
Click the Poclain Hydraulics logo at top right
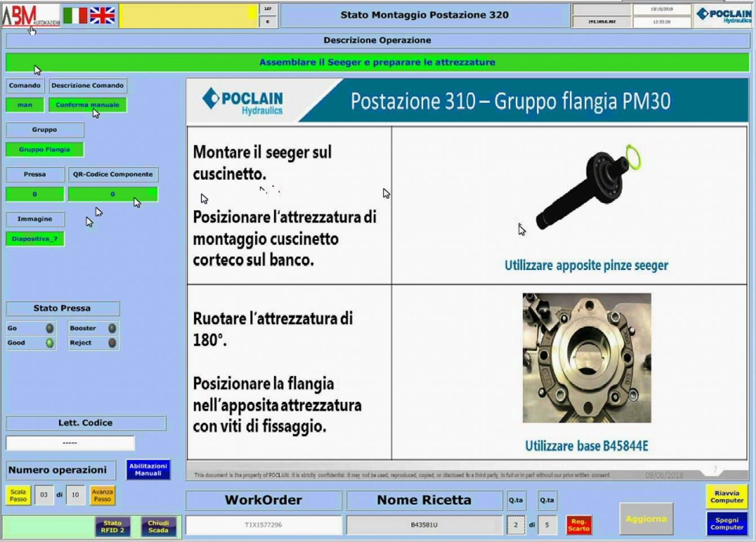724,15
